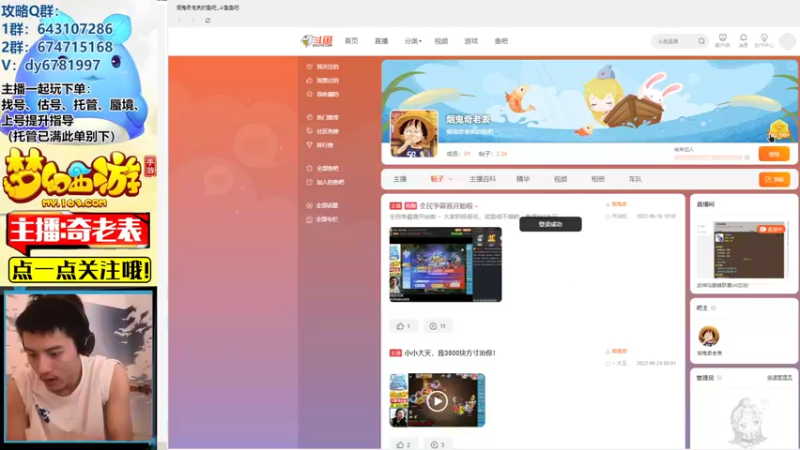Click the info icon beside progress bar
The width and height of the screenshot is (800, 450).
[747, 158]
